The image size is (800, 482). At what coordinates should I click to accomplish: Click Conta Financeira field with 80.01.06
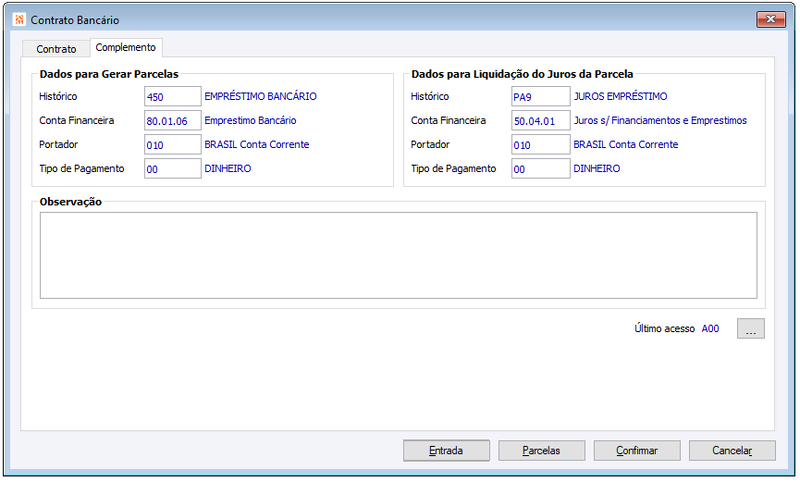click(x=172, y=121)
